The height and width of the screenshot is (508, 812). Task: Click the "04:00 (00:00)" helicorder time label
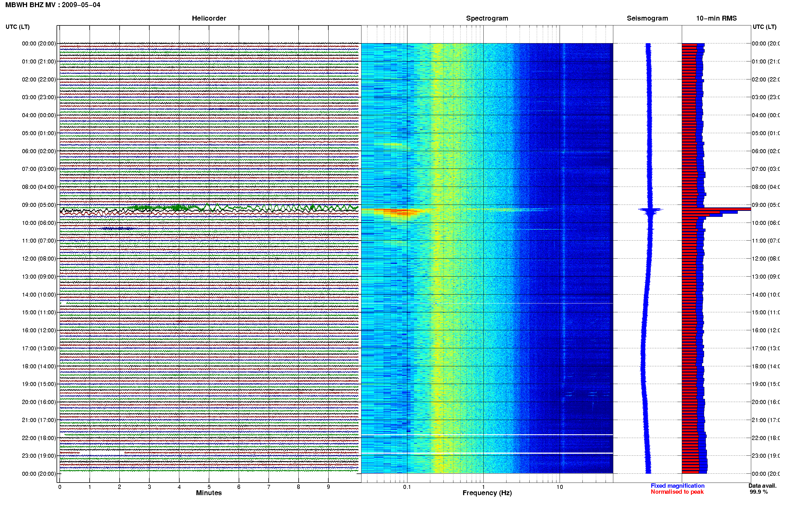[39, 115]
